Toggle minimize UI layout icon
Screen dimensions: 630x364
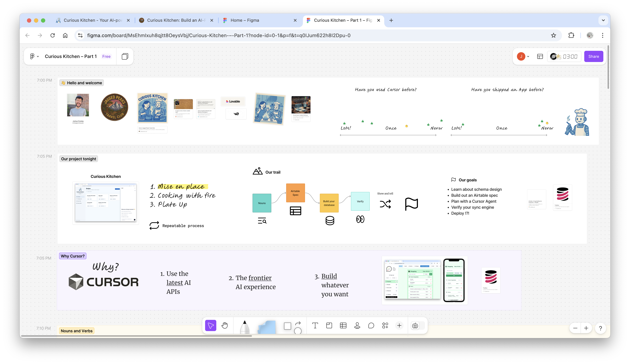click(540, 56)
